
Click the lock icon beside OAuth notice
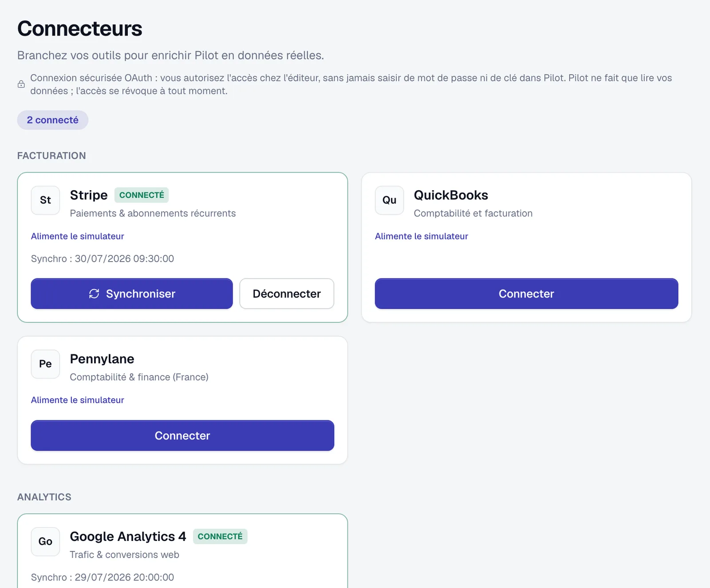coord(21,84)
